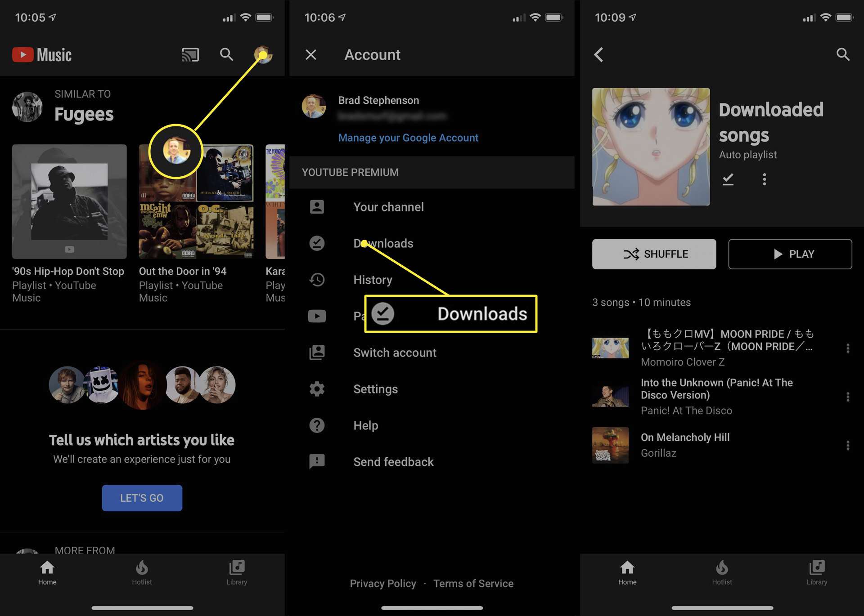This screenshot has height=616, width=864.
Task: Tap the Fugees artist avatar
Action: 27,107
